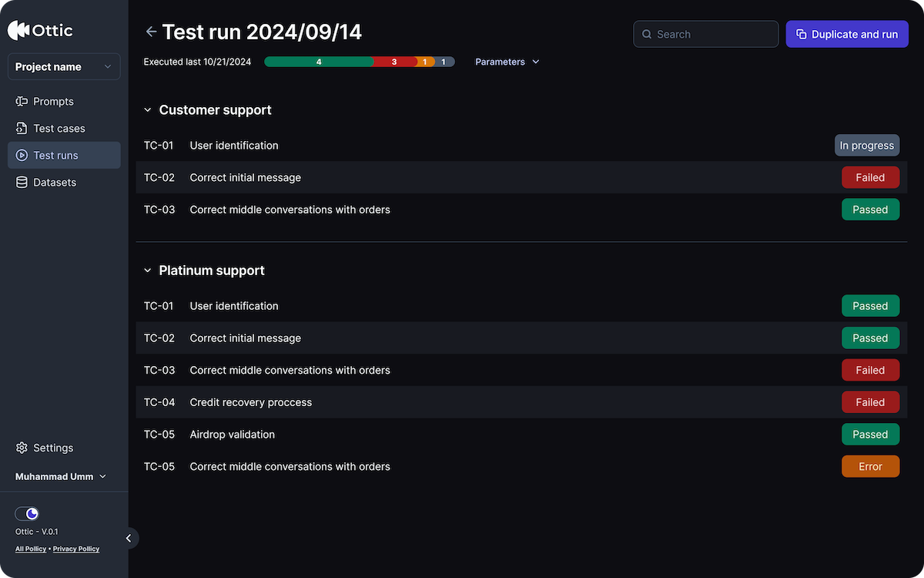924x578 pixels.
Task: Open the Project name dropdown
Action: point(64,67)
